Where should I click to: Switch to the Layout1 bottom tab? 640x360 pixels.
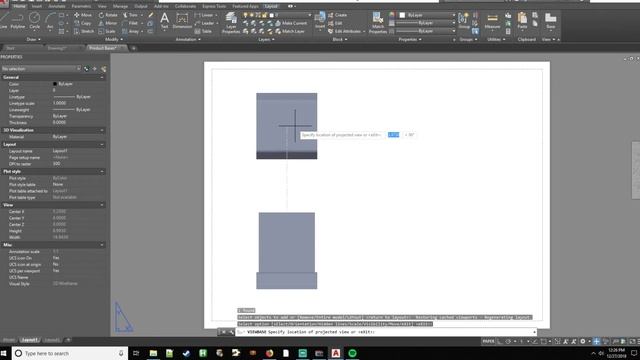pyautogui.click(x=29, y=340)
